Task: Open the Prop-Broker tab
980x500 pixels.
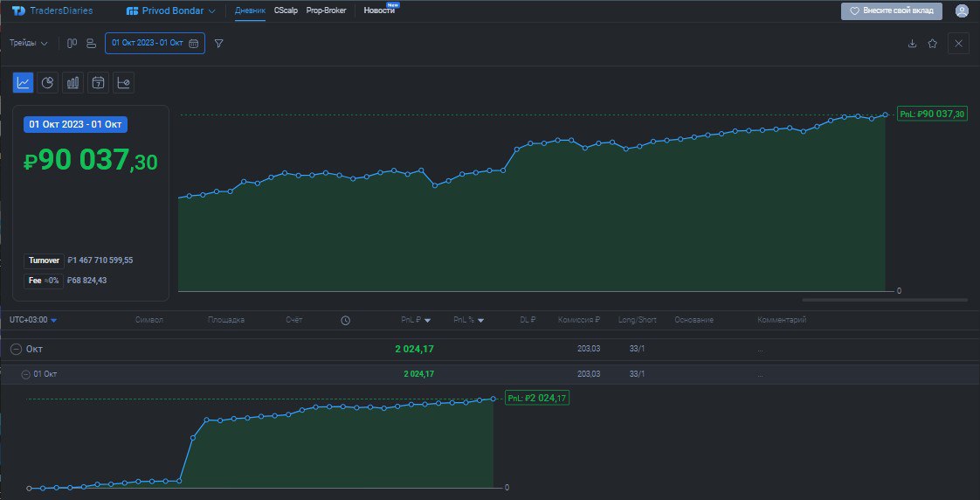Action: point(327,10)
